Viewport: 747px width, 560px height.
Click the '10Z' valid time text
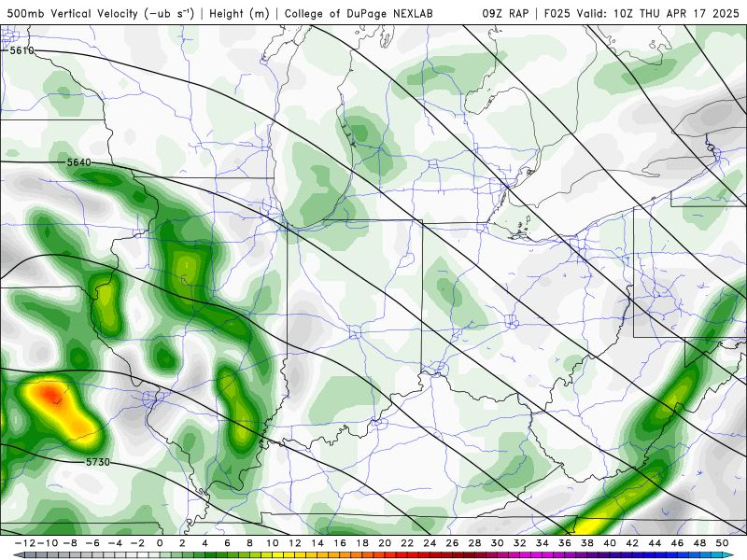click(x=624, y=13)
